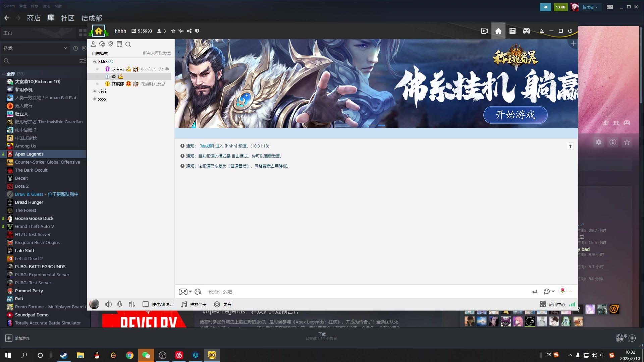Click the Steam library search field
Image resolution: width=644 pixels, height=362 pixels.
40,61
